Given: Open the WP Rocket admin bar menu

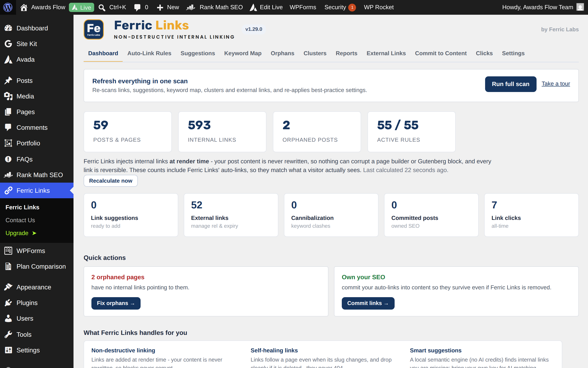Looking at the screenshot, I should [379, 7].
